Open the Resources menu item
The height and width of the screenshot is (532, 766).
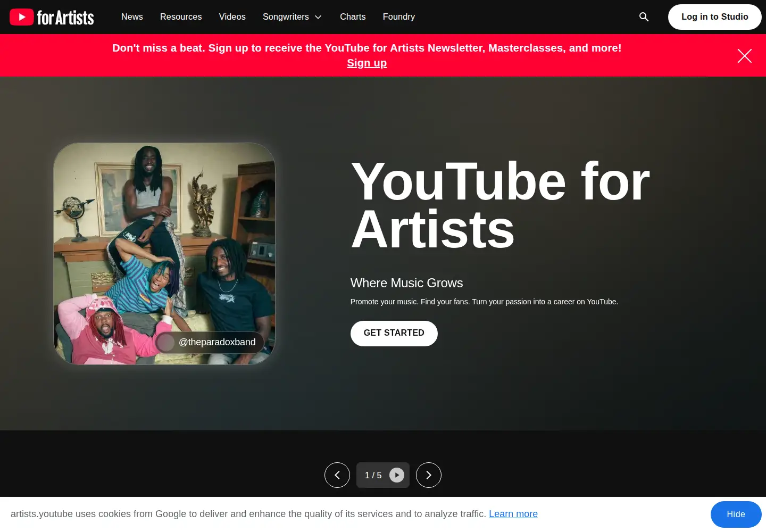click(181, 17)
